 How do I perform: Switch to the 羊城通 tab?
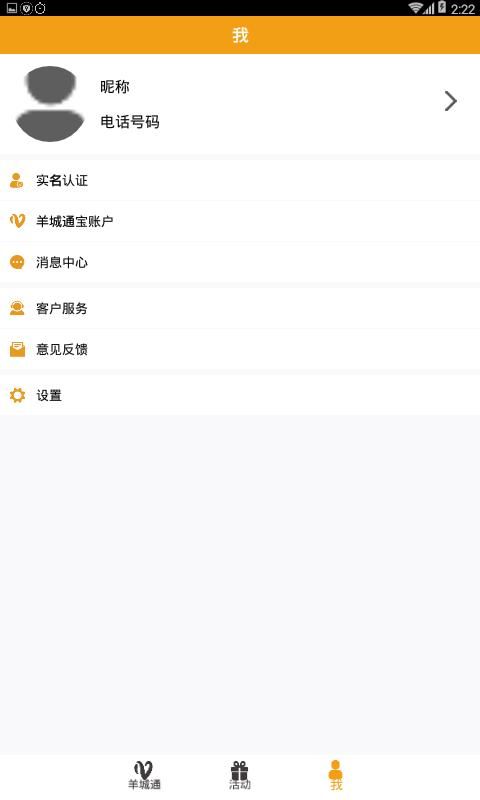144,776
